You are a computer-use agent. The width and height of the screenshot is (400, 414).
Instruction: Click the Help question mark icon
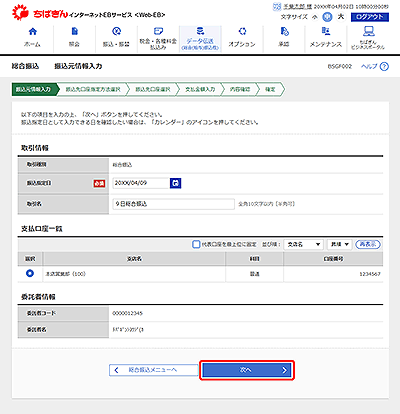coord(384,66)
